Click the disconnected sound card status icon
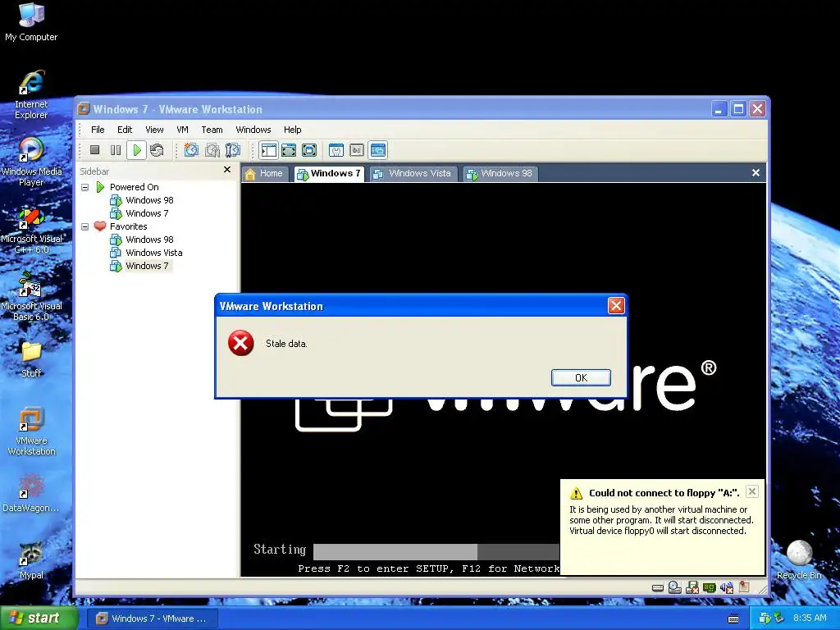 [x=727, y=587]
